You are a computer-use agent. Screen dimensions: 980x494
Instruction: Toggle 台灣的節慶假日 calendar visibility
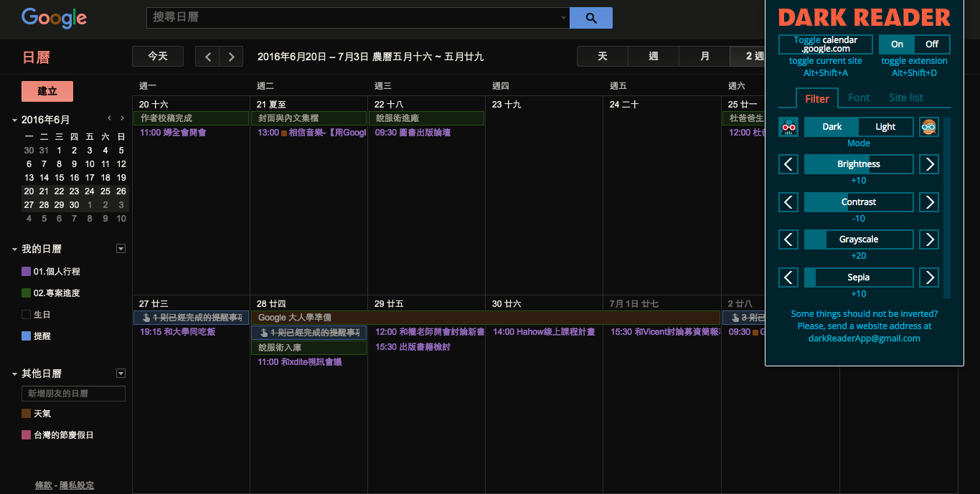[x=26, y=435]
